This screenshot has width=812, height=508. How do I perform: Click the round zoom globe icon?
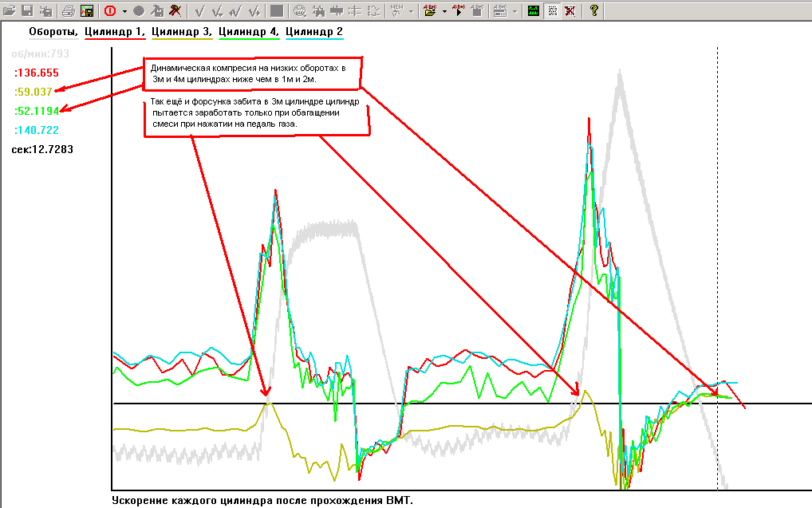click(299, 10)
